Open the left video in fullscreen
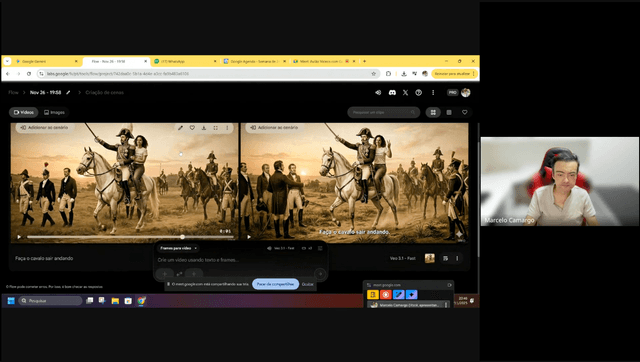 (216, 128)
